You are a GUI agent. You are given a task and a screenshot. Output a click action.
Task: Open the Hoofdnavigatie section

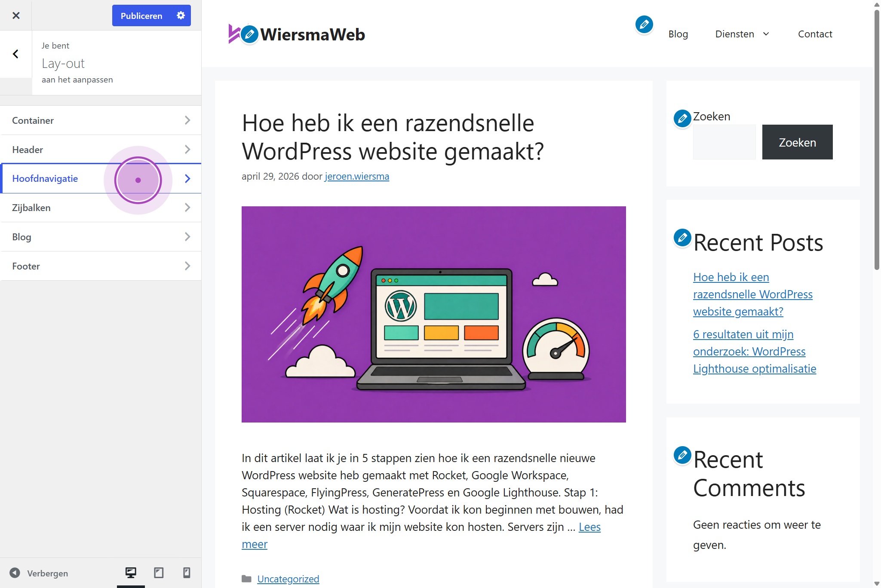click(101, 178)
